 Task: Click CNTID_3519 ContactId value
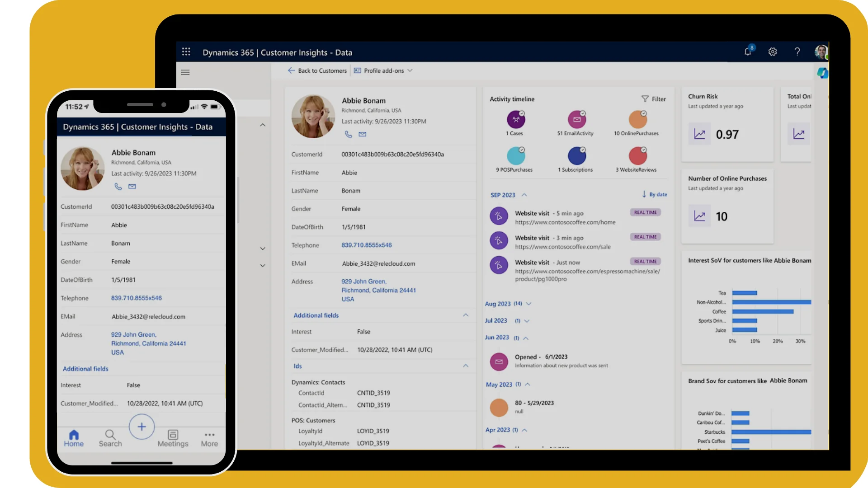click(373, 393)
